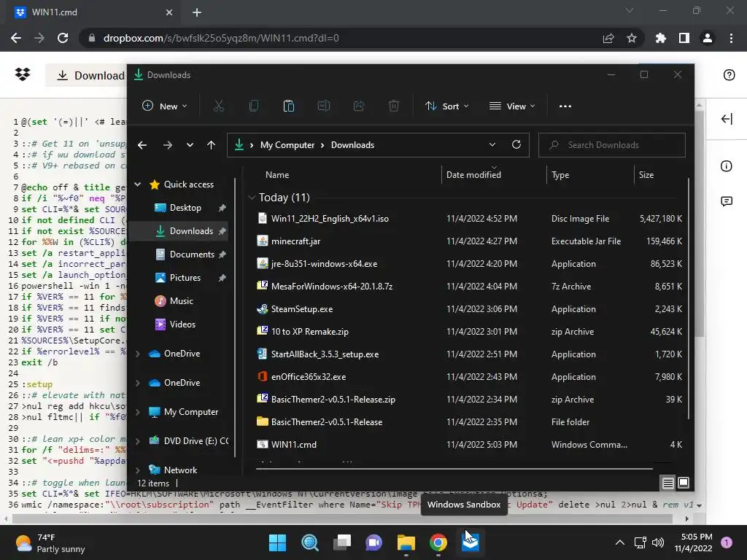Click the Paste clipboard icon in Explorer toolbar
The width and height of the screenshot is (747, 560).
tap(289, 106)
